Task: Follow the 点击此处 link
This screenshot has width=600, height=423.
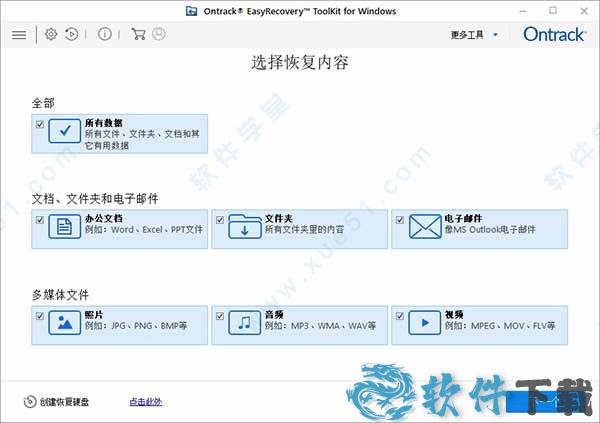Action: click(145, 402)
